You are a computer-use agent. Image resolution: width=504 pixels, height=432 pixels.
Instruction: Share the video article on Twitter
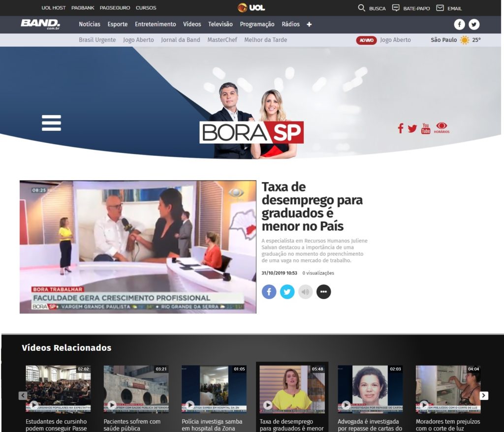(x=287, y=292)
